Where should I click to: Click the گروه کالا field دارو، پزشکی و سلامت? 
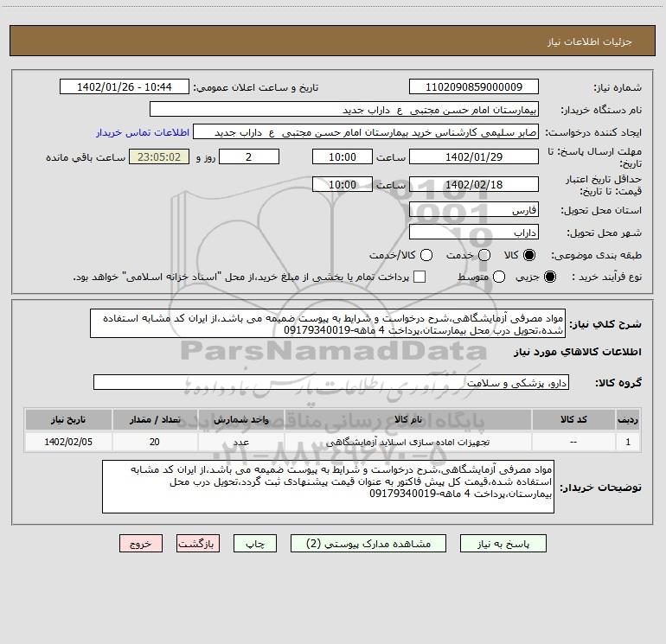coord(331,382)
